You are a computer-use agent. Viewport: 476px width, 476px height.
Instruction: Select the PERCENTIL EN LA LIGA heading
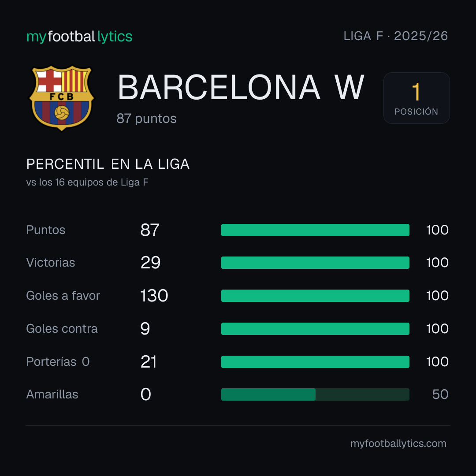pyautogui.click(x=108, y=164)
